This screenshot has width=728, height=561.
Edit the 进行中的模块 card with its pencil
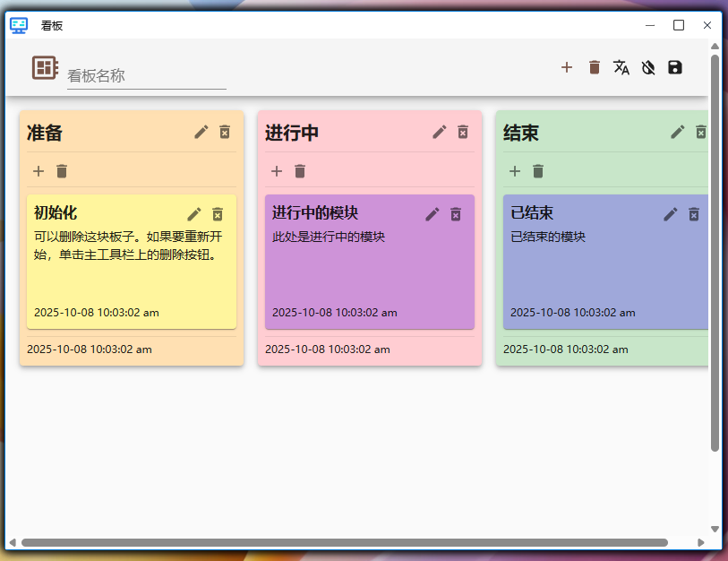(x=432, y=214)
